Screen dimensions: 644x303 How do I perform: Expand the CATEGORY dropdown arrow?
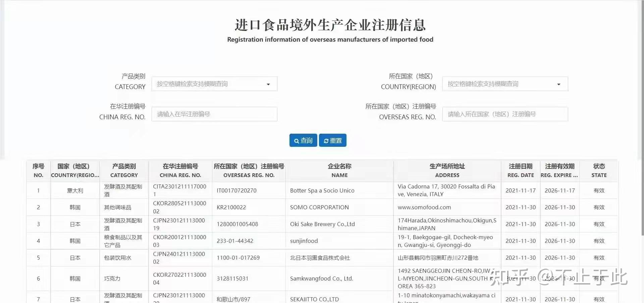(268, 84)
